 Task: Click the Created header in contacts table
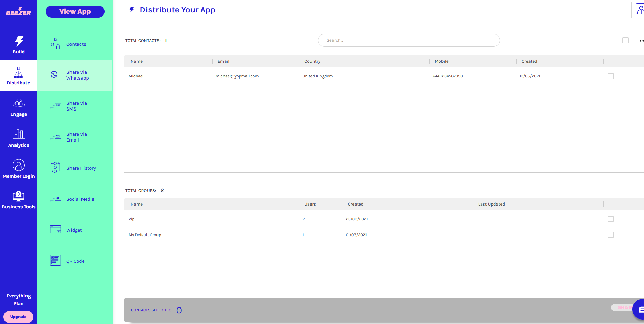pyautogui.click(x=529, y=61)
